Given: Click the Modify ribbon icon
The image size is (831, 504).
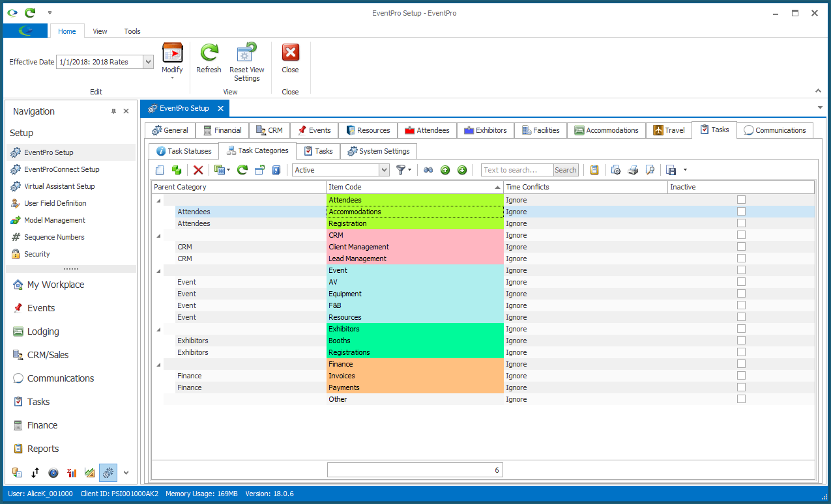Looking at the screenshot, I should [x=172, y=53].
